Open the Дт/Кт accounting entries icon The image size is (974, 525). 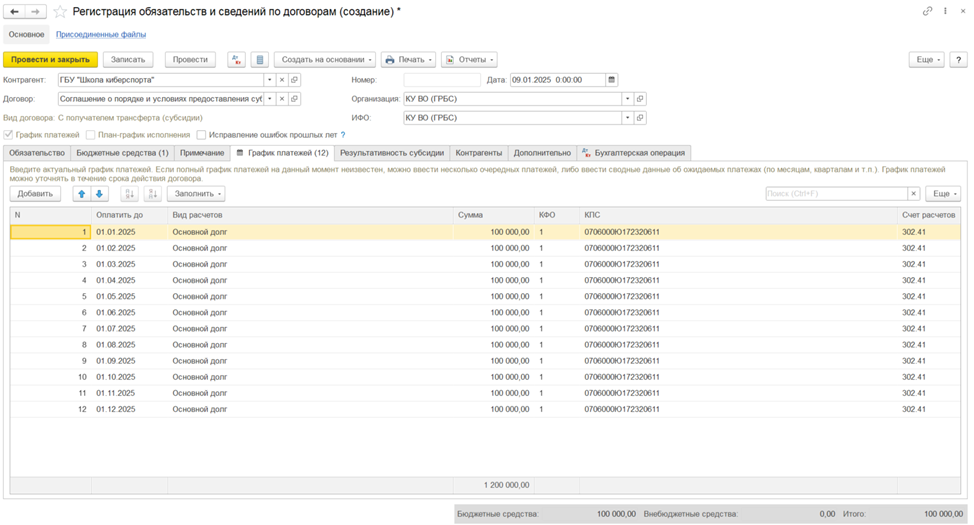click(x=236, y=60)
